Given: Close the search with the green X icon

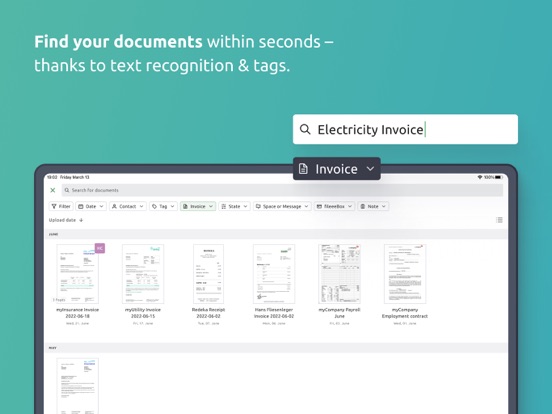Looking at the screenshot, I should 52,190.
